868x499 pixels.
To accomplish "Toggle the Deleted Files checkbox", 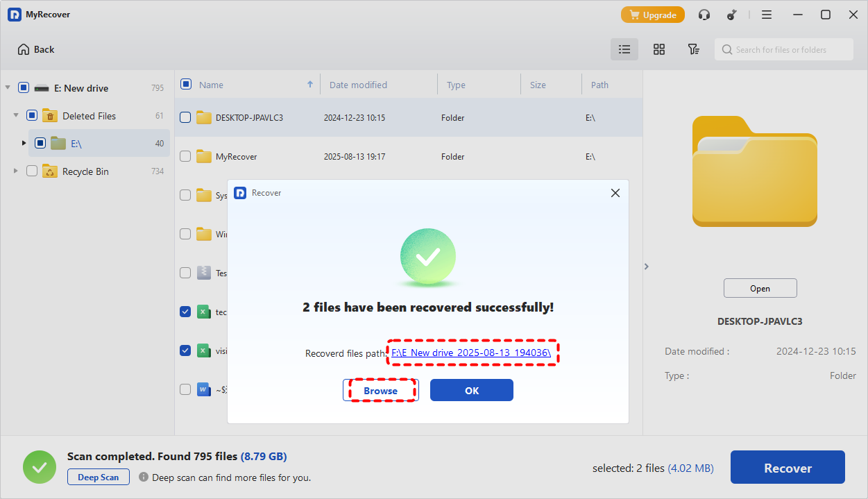I will (32, 116).
